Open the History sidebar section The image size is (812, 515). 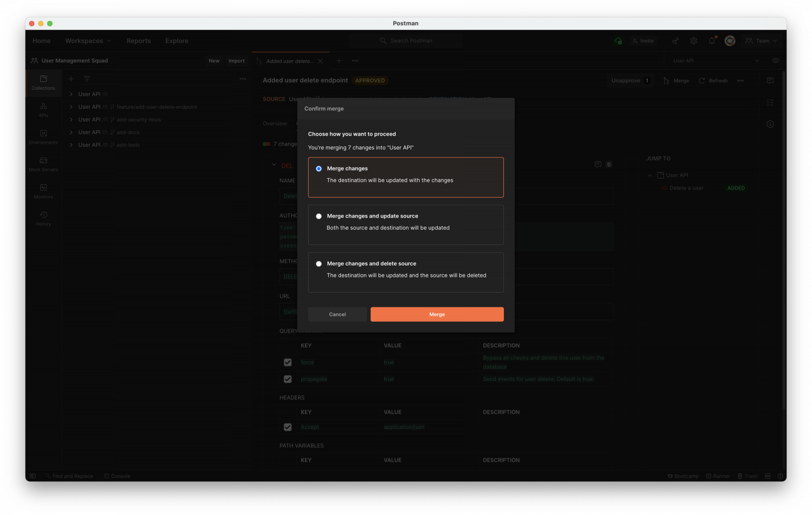coord(43,219)
